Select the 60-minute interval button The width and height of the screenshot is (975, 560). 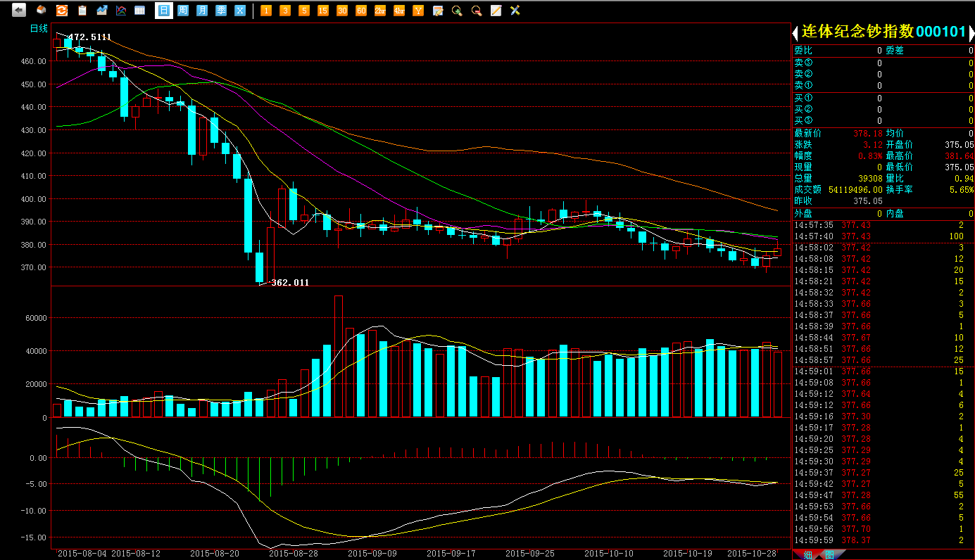361,11
